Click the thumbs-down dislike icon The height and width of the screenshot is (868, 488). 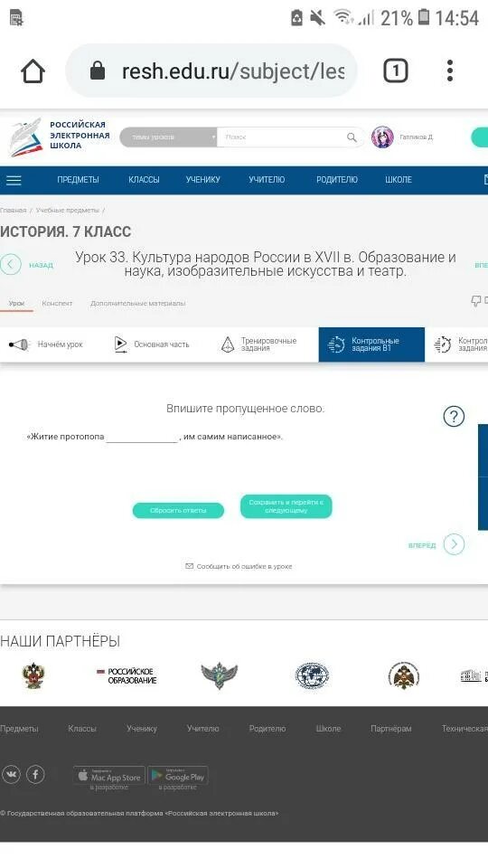[x=476, y=300]
